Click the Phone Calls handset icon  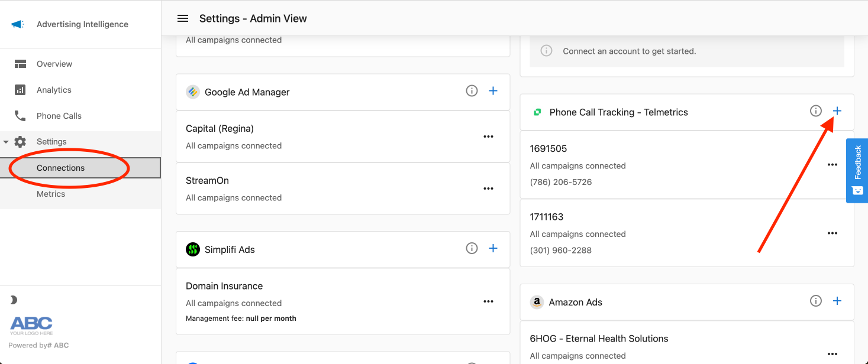20,116
